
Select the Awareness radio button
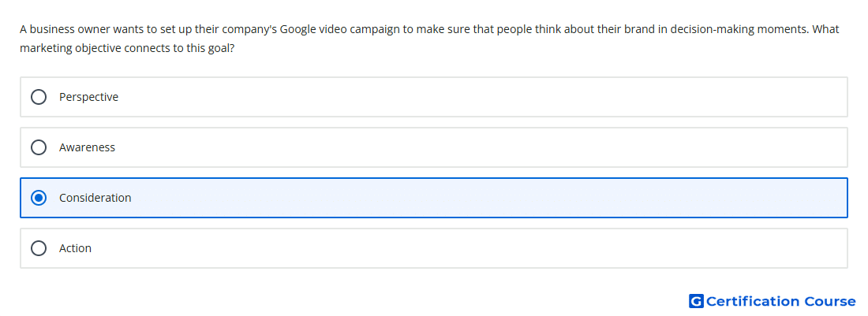coord(39,147)
